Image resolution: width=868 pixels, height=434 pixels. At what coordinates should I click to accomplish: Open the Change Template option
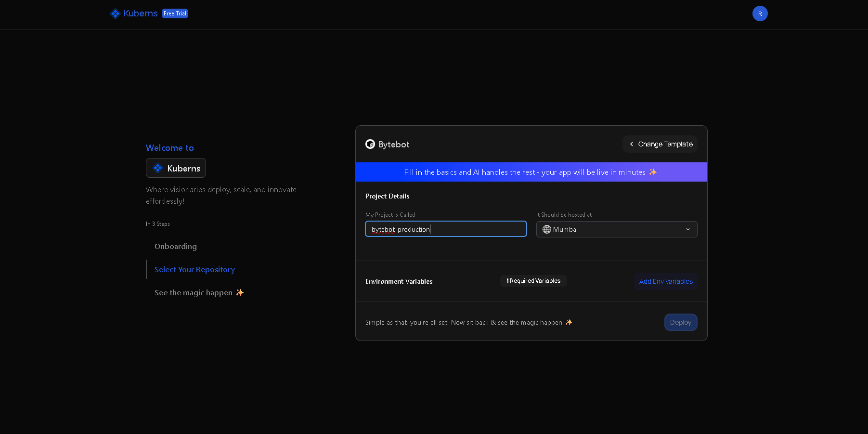[660, 144]
